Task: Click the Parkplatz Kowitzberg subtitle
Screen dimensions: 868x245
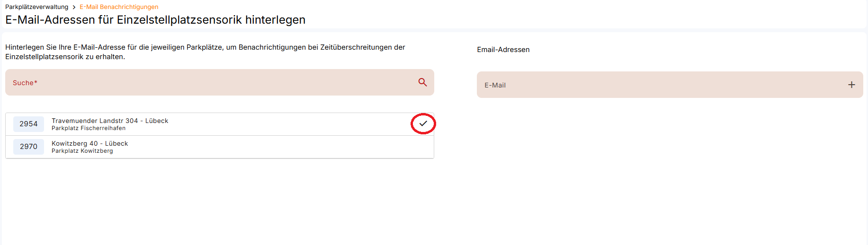Action: coord(82,151)
